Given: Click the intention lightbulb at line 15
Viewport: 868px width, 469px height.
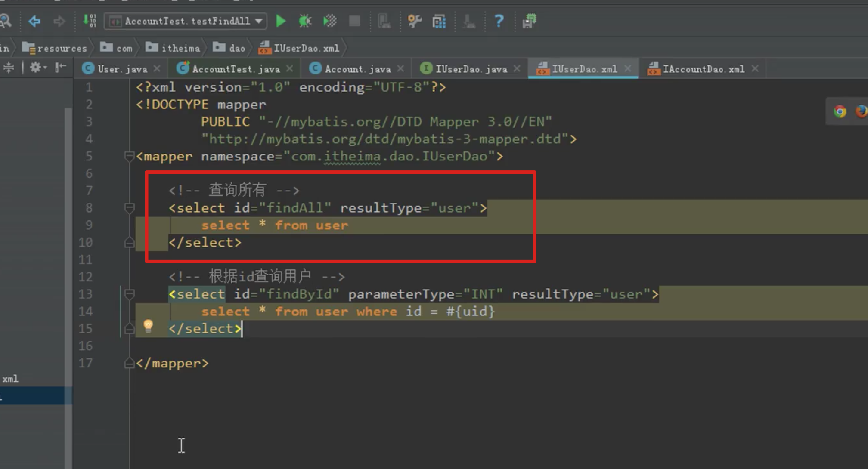Looking at the screenshot, I should [x=148, y=326].
